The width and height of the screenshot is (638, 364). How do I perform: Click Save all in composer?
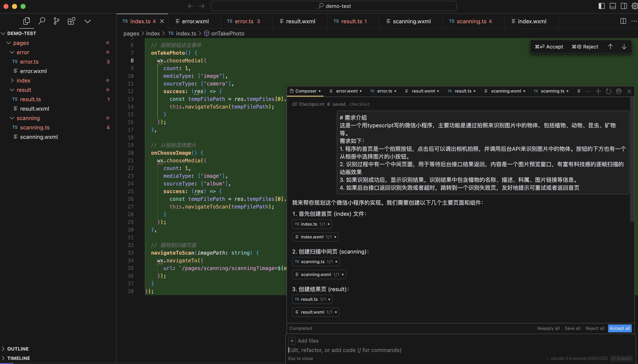572,328
